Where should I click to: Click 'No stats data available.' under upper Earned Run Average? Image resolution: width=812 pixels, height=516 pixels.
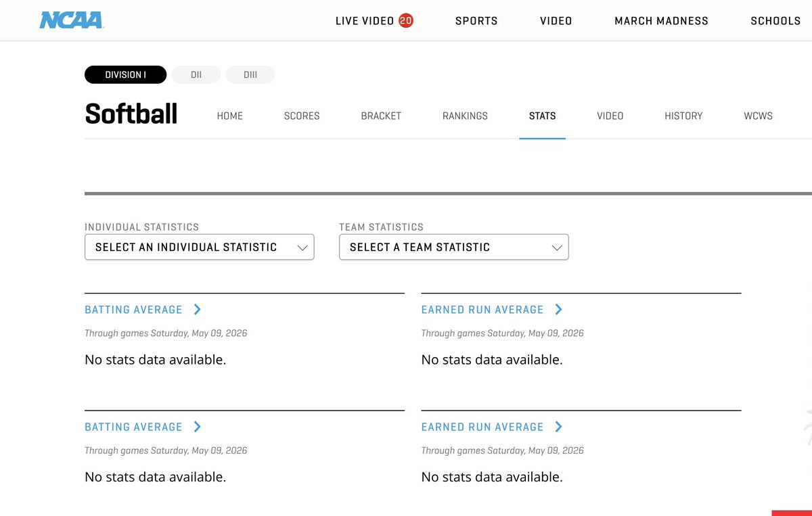492,360
